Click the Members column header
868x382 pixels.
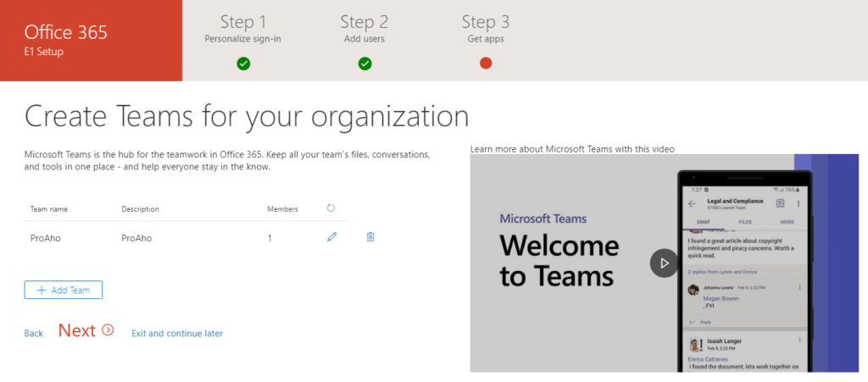(282, 209)
